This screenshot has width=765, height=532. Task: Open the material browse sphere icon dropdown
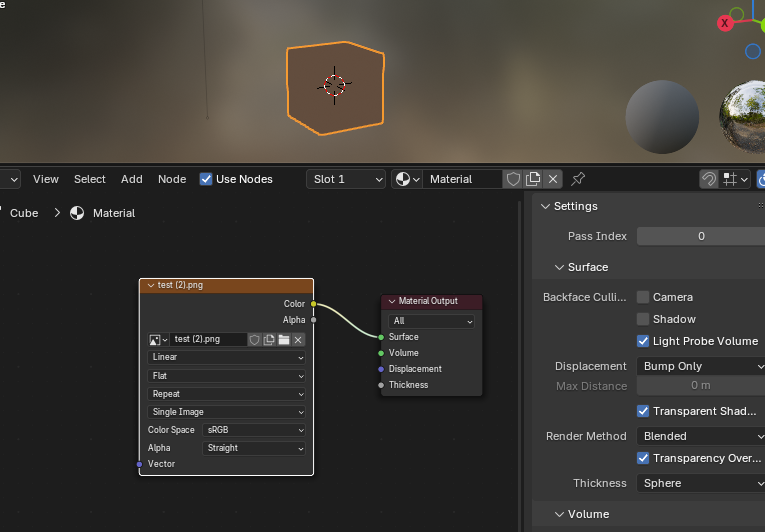(407, 179)
